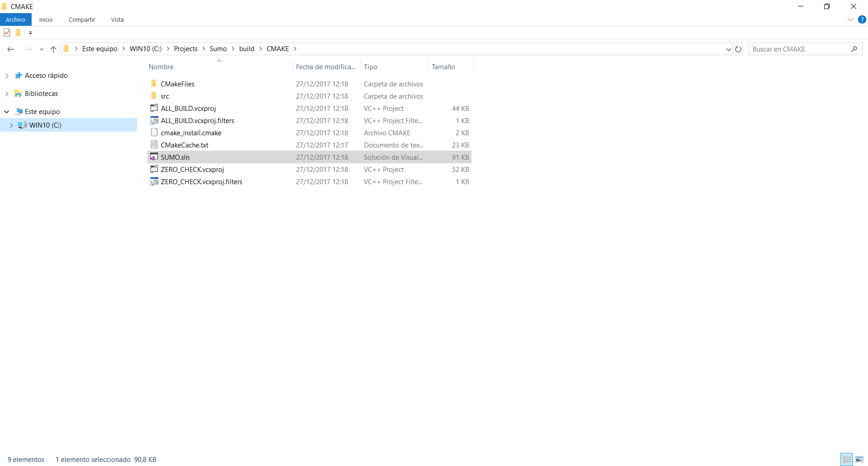Open the address bar history dropdown

728,49
